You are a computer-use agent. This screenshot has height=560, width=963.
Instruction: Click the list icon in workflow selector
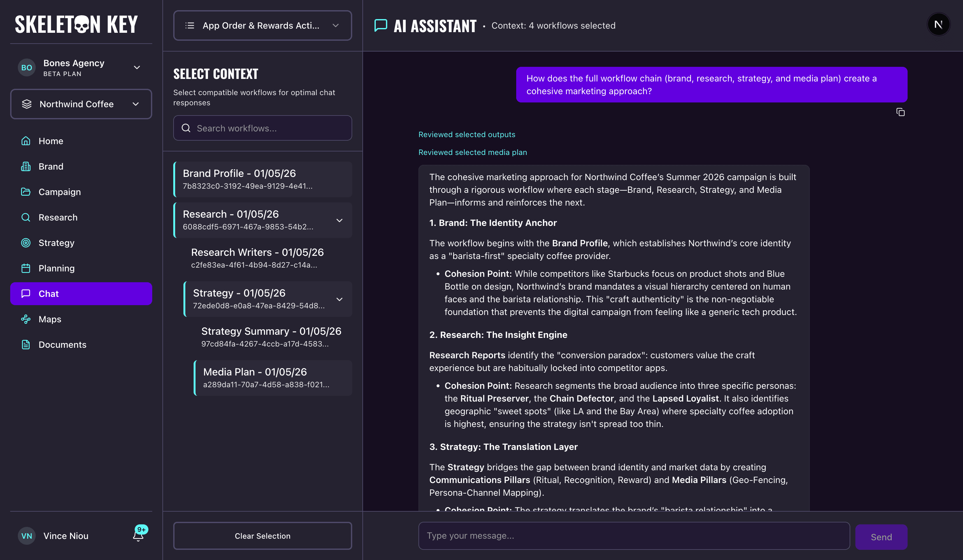(189, 25)
